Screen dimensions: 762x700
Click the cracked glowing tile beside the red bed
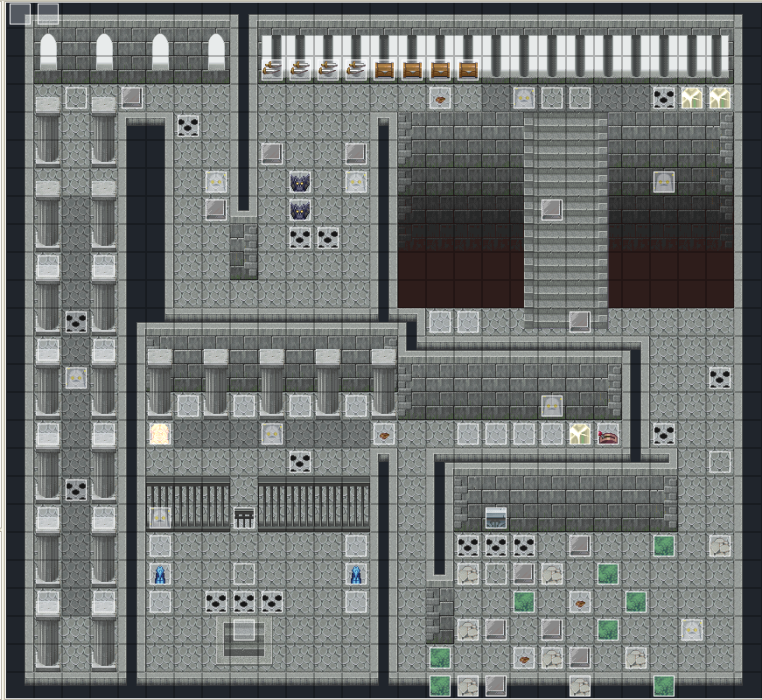(580, 434)
